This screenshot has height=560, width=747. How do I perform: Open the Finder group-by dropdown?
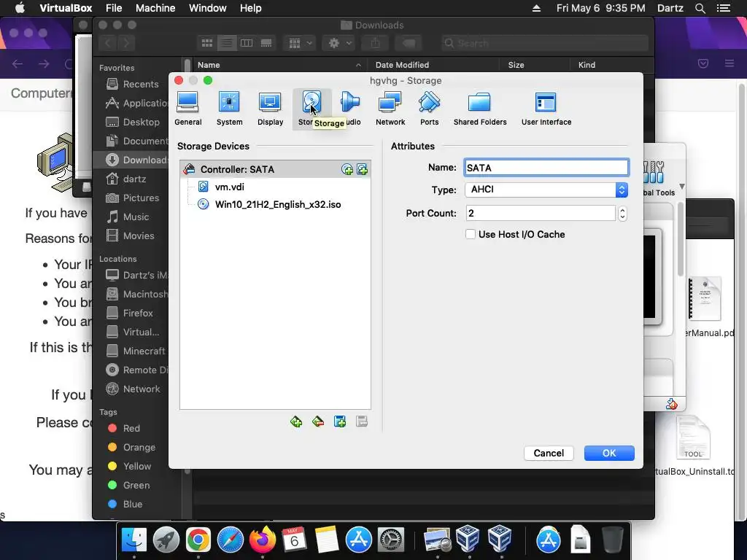[x=300, y=43]
